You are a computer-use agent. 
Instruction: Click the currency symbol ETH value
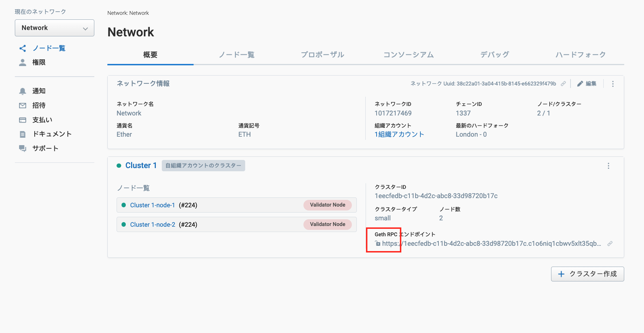tap(244, 135)
